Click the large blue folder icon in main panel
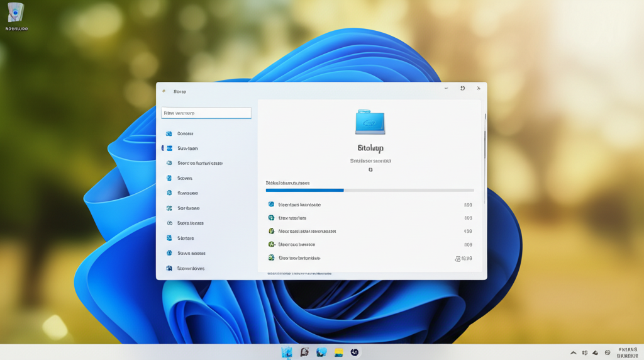644x360 pixels. click(370, 122)
